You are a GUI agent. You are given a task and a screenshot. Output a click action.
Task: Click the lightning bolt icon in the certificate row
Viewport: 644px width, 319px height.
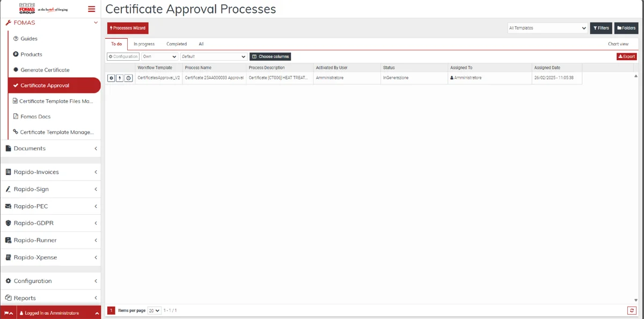[120, 78]
